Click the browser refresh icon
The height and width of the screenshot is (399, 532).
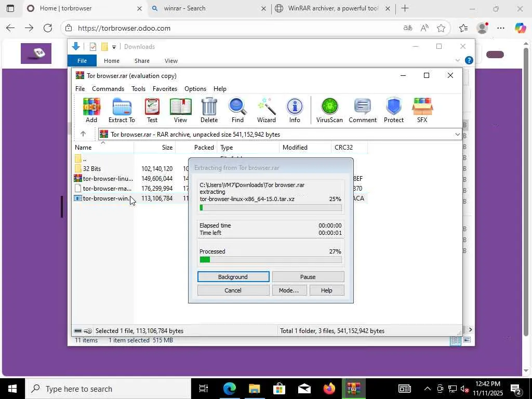(48, 28)
